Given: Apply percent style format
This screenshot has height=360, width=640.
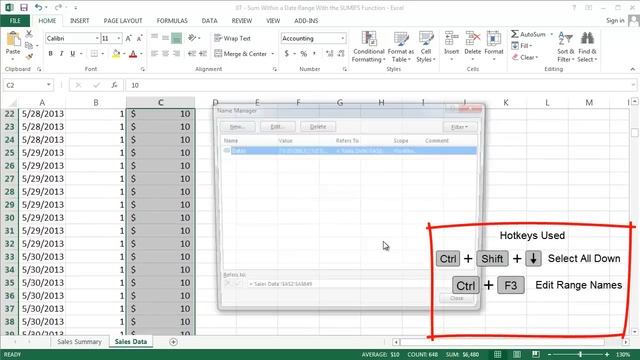Looking at the screenshot, I should click(304, 53).
